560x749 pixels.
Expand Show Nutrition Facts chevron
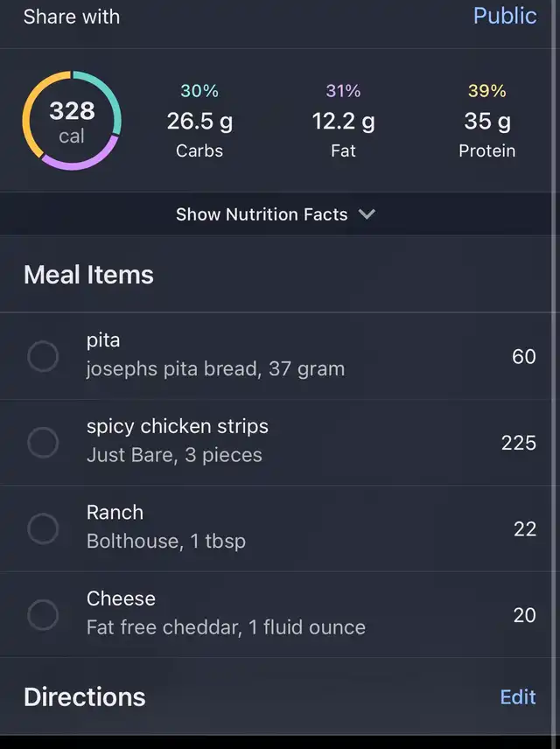pyautogui.click(x=367, y=214)
